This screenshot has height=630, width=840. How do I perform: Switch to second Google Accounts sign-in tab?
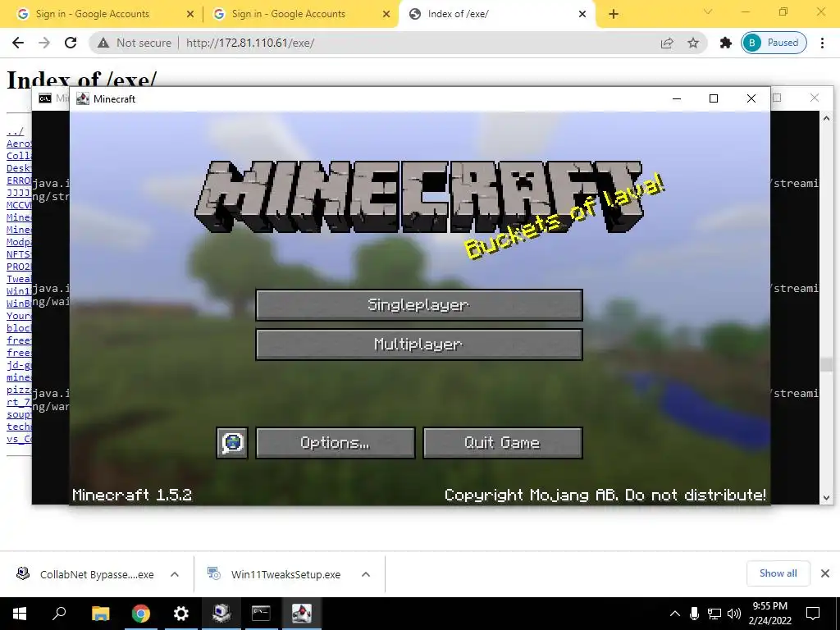coord(289,14)
